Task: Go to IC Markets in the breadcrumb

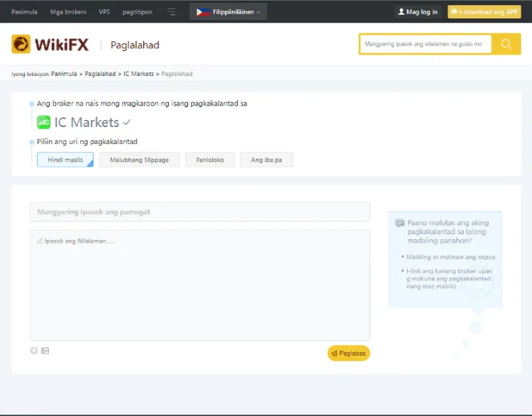Action: [x=138, y=74]
